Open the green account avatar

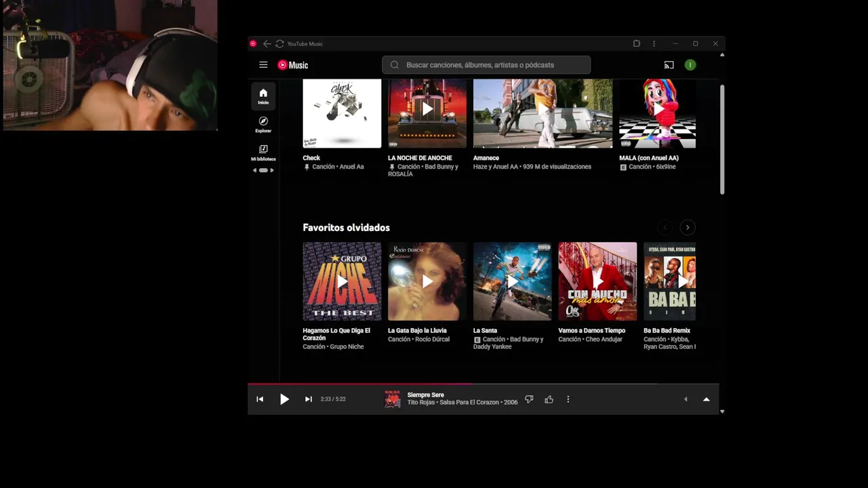tap(690, 65)
